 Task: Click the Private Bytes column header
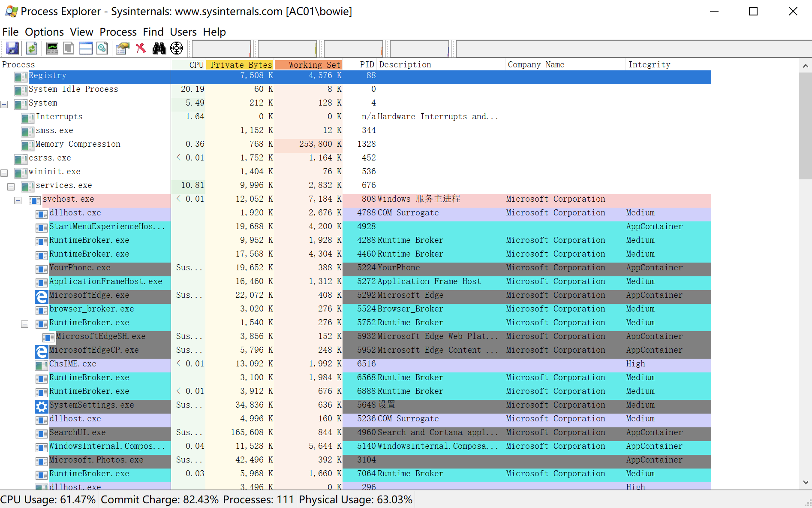[x=240, y=64]
